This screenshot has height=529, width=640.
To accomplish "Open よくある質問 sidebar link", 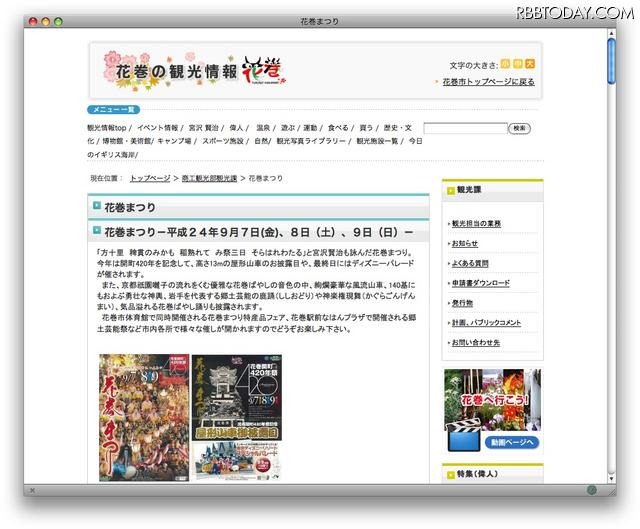I will (x=470, y=264).
